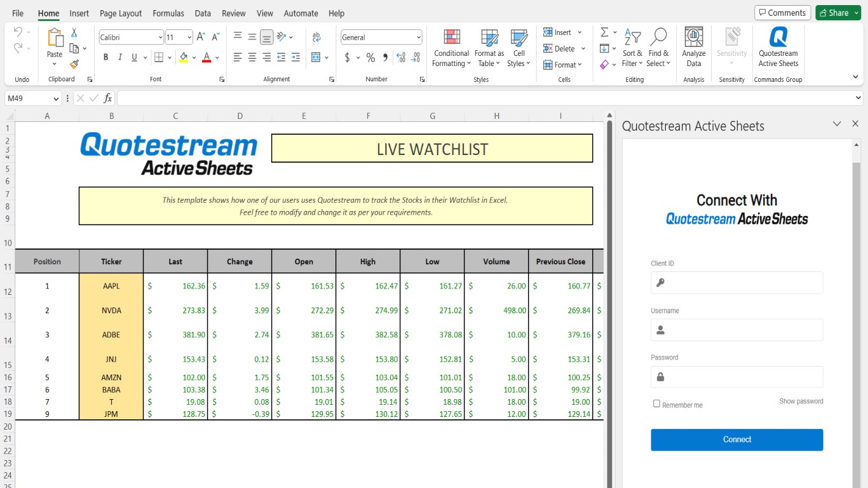
Task: Apply Comma Style format
Action: (x=385, y=57)
